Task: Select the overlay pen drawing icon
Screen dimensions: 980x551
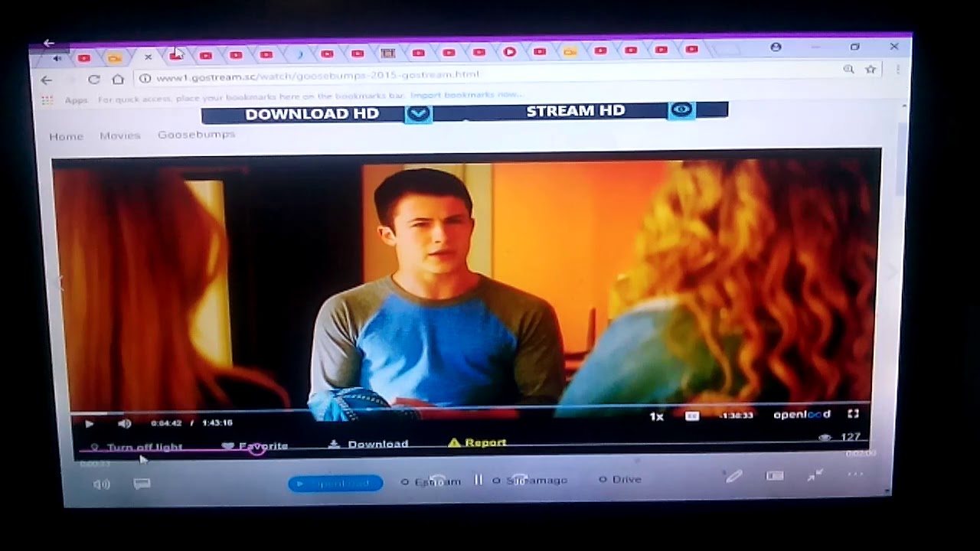Action: point(733,476)
